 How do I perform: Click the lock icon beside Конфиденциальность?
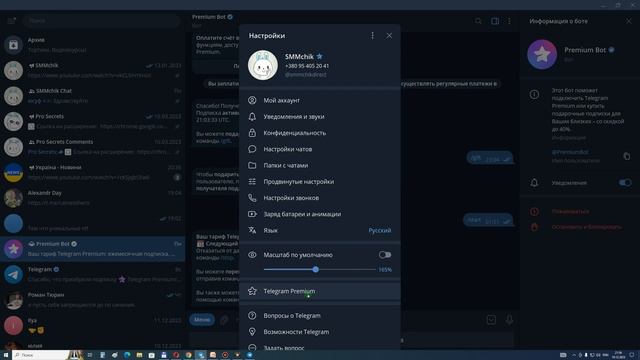[252, 133]
